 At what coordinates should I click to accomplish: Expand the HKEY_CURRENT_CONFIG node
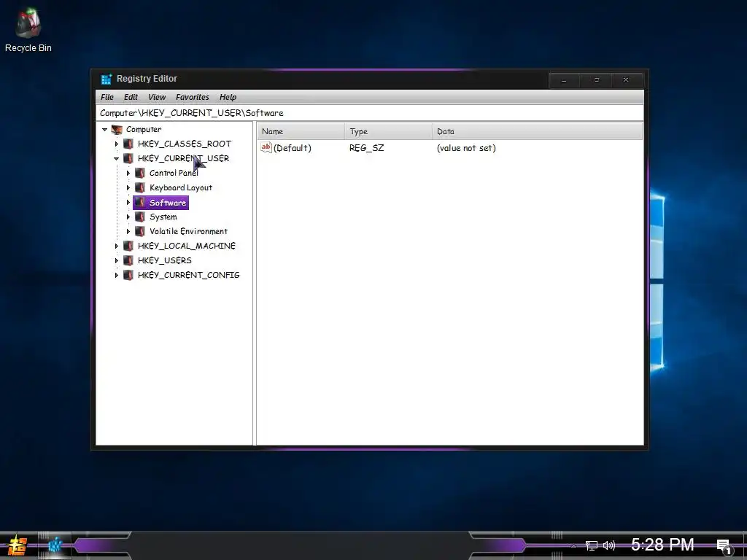coord(116,275)
